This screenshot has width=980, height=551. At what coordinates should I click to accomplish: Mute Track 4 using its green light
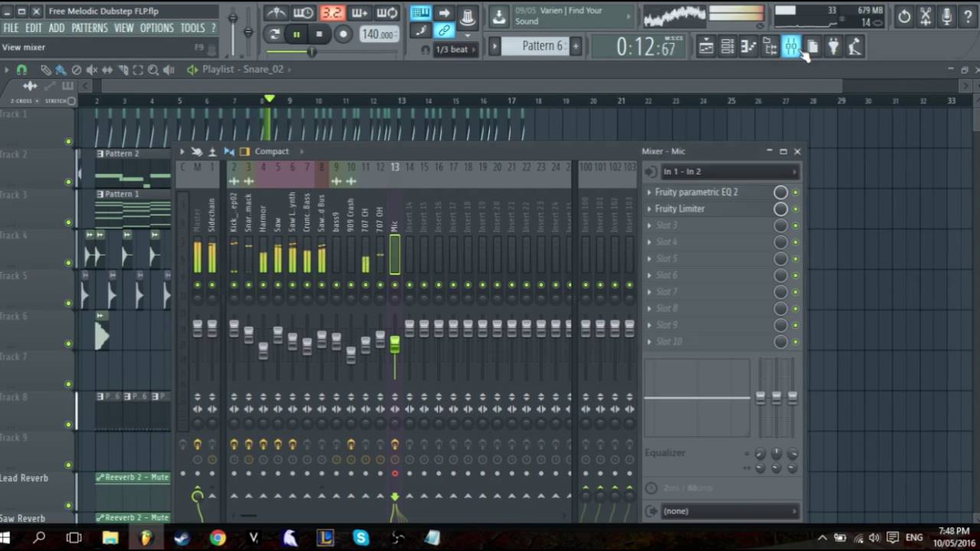click(68, 263)
